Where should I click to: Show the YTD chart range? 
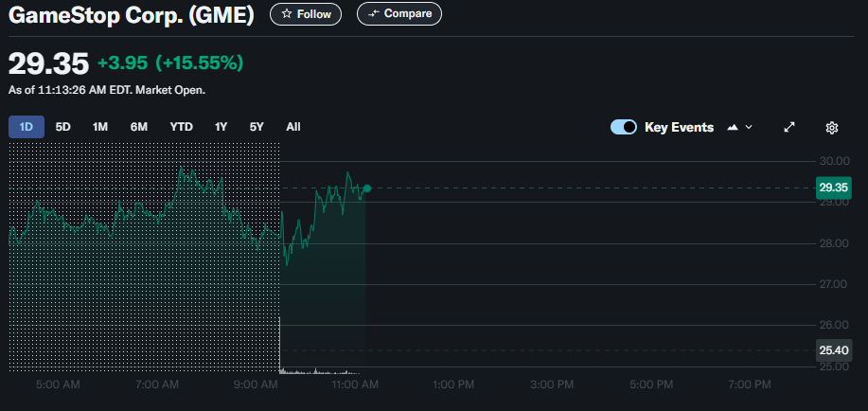(x=181, y=127)
